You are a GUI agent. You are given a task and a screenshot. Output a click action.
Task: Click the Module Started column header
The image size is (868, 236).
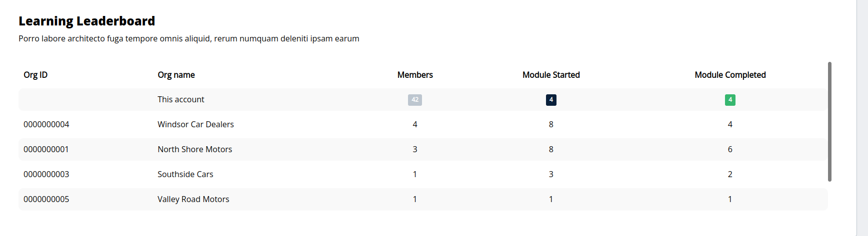[x=551, y=75]
